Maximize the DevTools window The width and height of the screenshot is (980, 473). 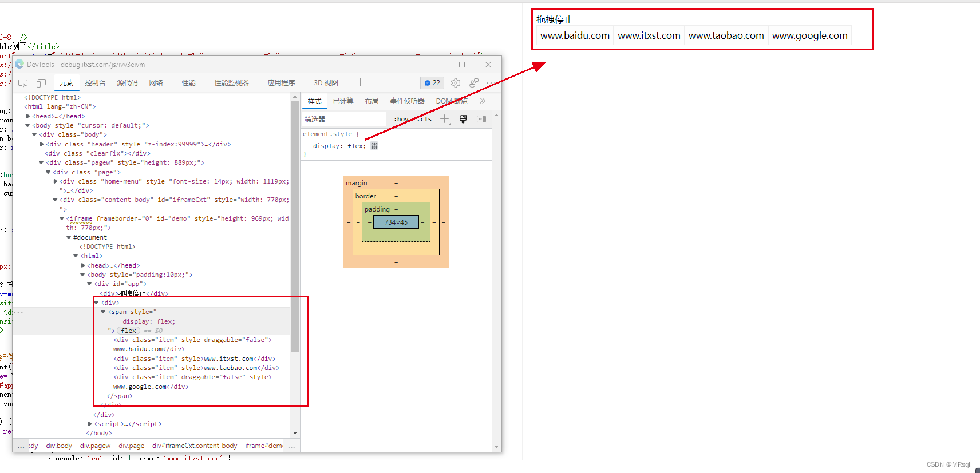pos(462,65)
